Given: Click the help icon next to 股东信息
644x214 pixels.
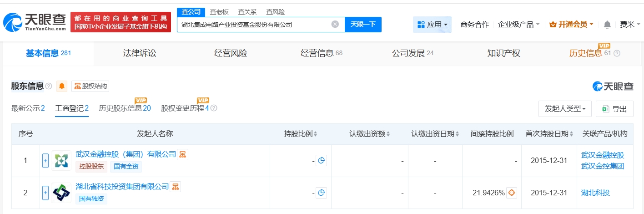Looking at the screenshot, I should click(49, 86).
